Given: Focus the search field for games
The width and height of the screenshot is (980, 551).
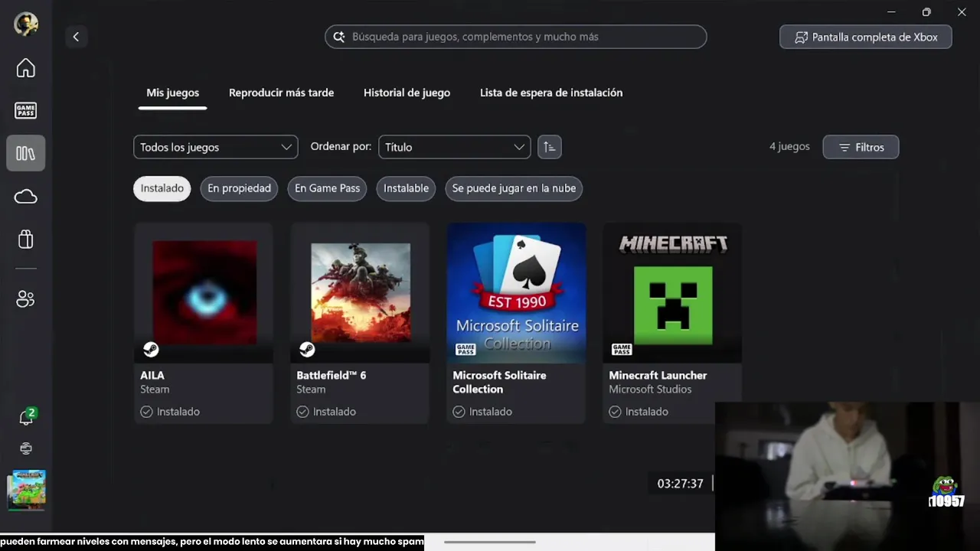Looking at the screenshot, I should 516,37.
